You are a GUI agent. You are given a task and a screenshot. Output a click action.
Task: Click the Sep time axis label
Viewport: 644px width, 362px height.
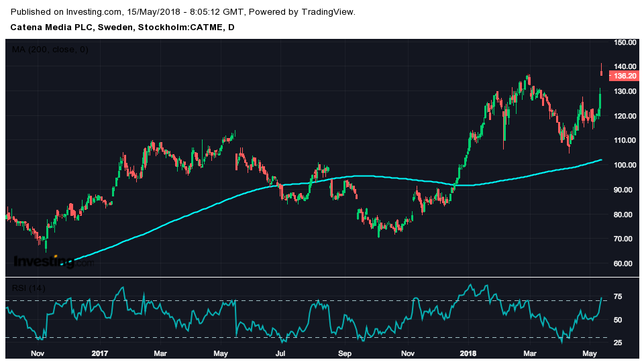[x=345, y=353]
